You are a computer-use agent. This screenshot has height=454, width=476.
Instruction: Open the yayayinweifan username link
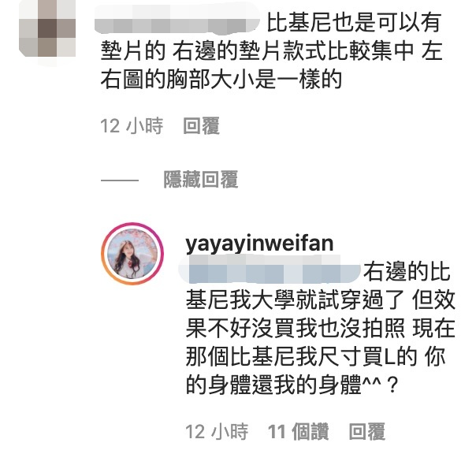[x=259, y=244]
